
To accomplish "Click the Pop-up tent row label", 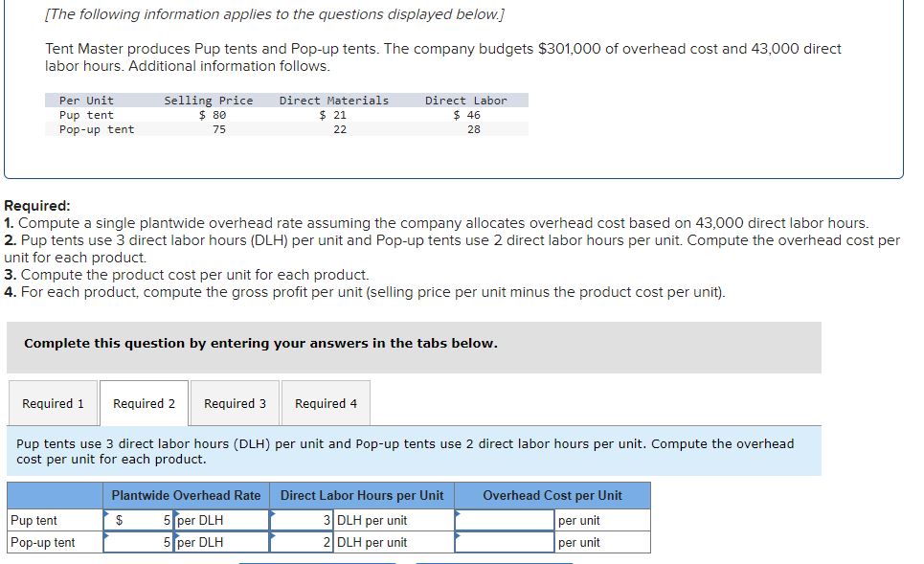I will (42, 541).
